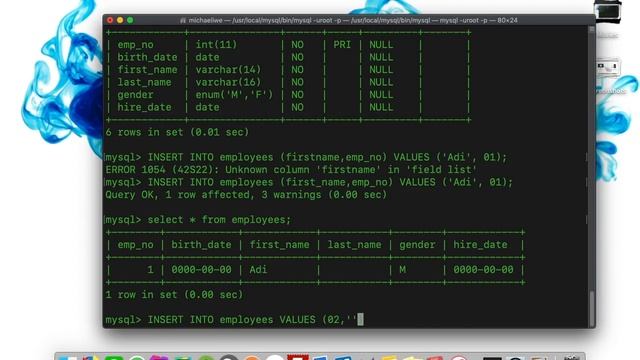Click last_name field name in the varchar(16) row
The height and width of the screenshot is (360, 640).
(x=144, y=82)
